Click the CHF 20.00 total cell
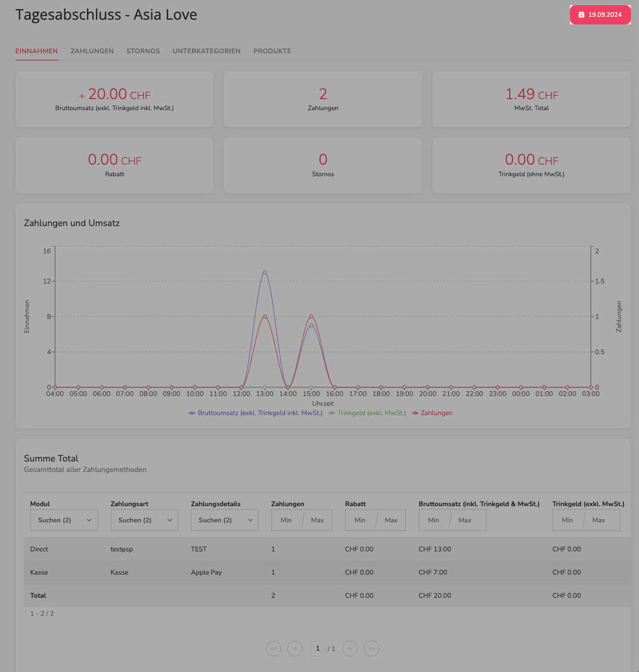 [x=435, y=595]
